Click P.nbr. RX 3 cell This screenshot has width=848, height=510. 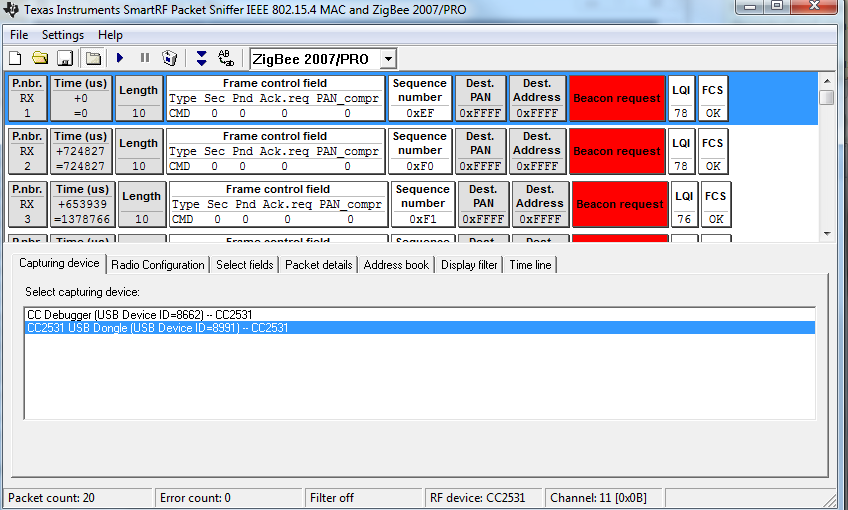[x=27, y=204]
